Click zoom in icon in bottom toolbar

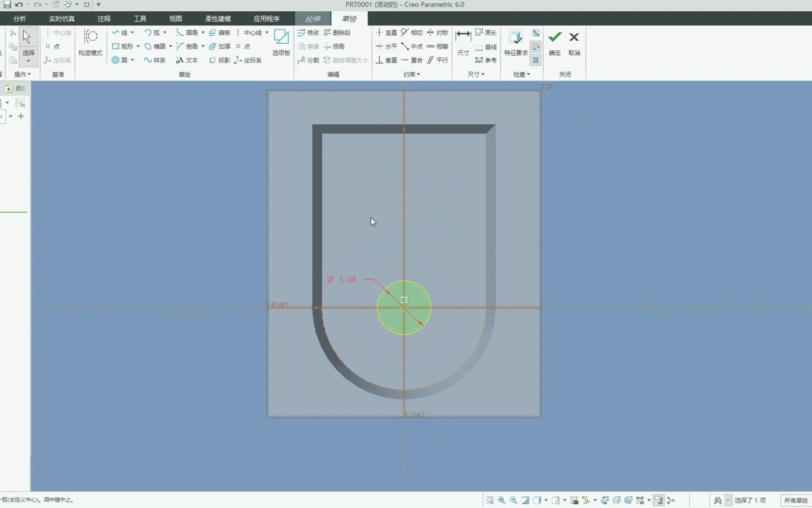coord(501,500)
